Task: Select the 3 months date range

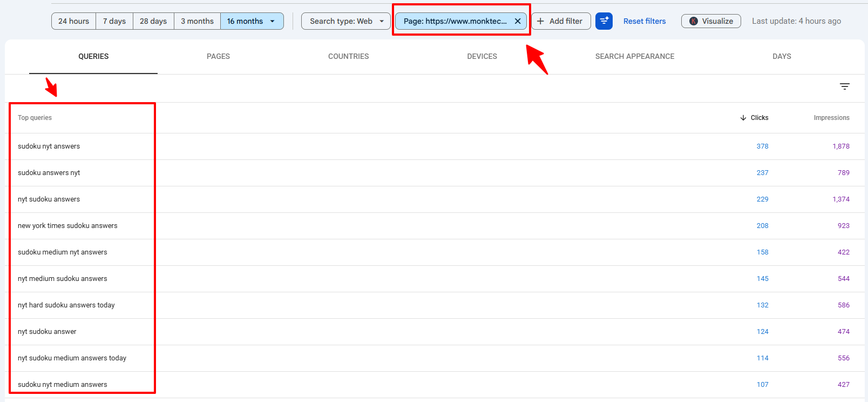Action: point(197,21)
